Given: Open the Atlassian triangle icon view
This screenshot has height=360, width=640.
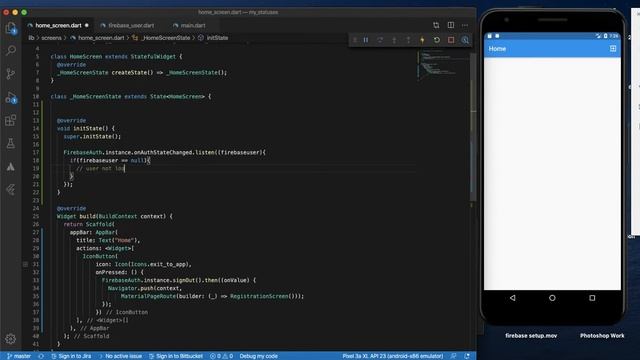Looking at the screenshot, I should tap(11, 167).
